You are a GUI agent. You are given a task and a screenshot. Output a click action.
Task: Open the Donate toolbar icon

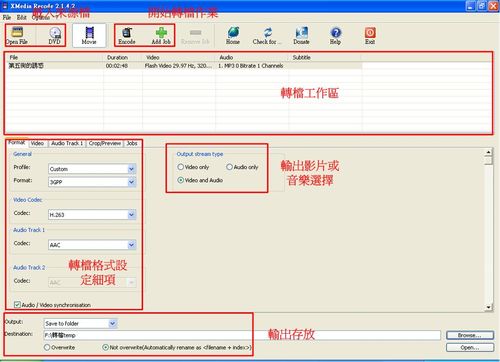tap(301, 35)
